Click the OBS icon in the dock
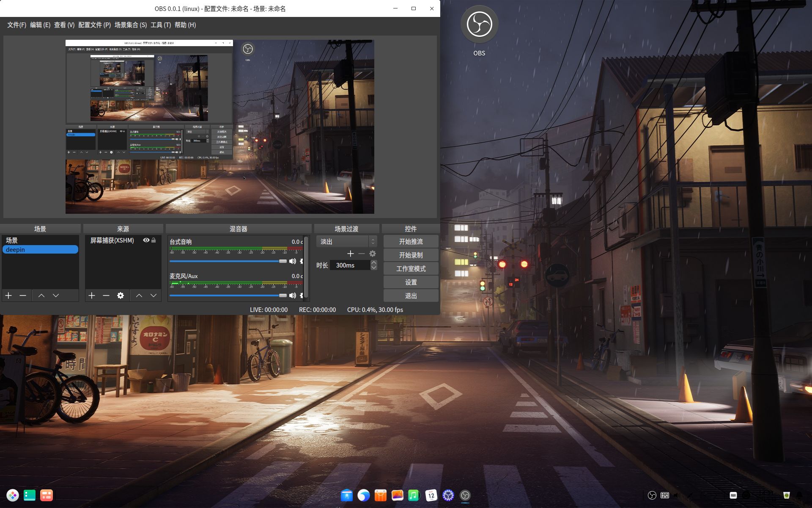Screen dimensions: 812x508 coord(465,495)
